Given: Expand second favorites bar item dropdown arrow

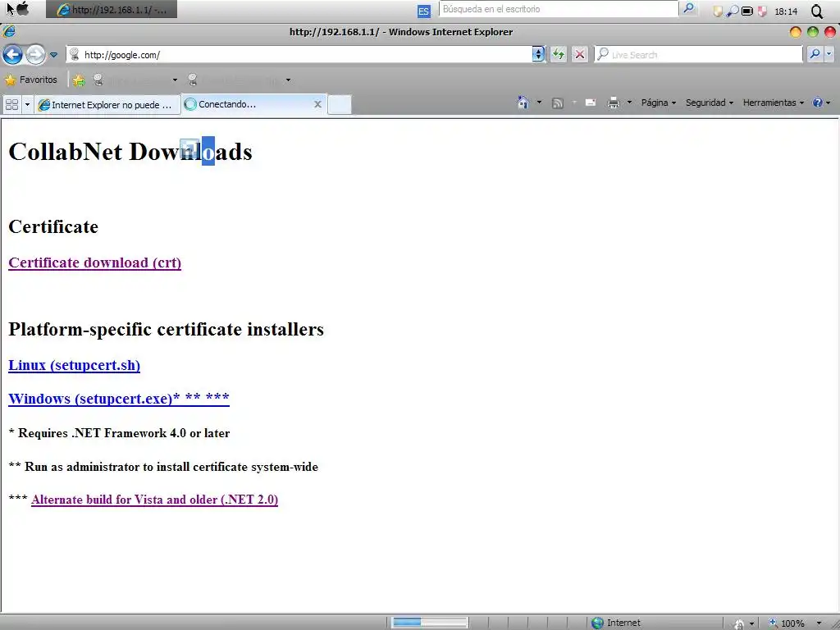Looking at the screenshot, I should pos(288,80).
